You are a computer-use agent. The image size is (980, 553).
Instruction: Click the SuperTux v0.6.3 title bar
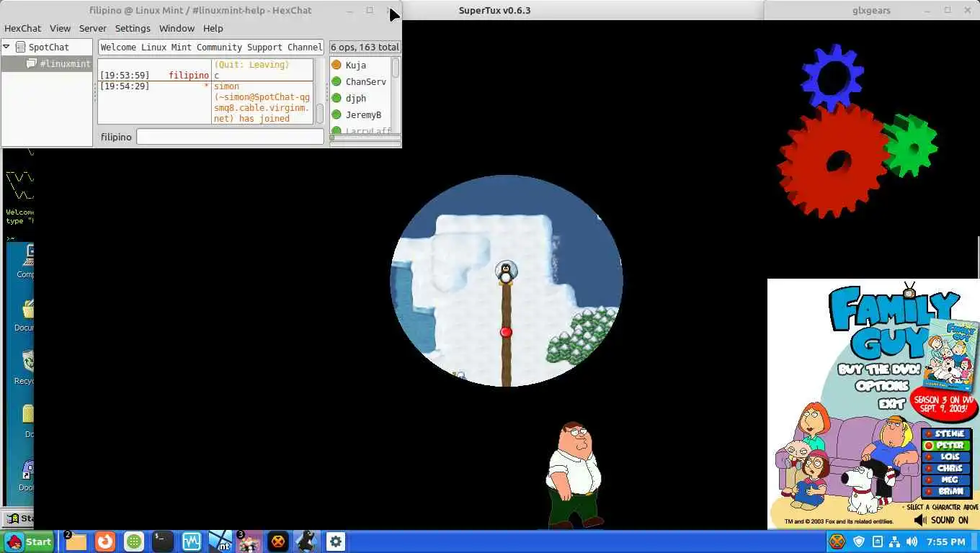(x=494, y=10)
